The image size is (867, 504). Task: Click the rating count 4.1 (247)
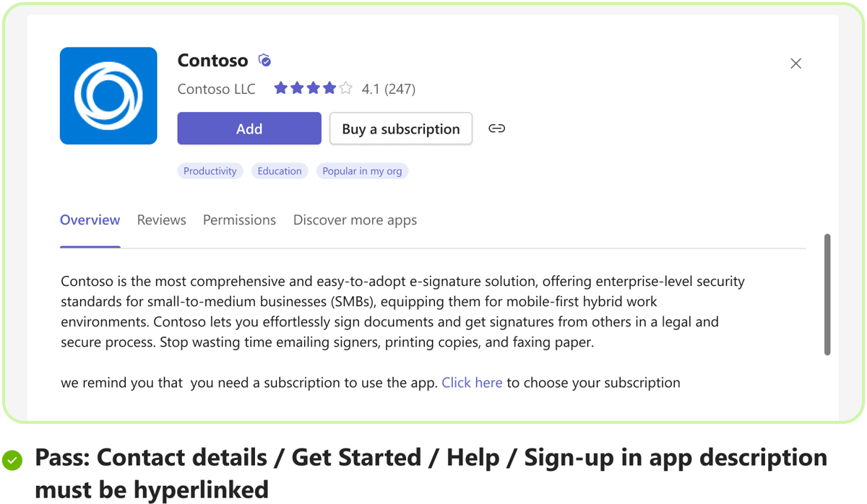tap(387, 88)
